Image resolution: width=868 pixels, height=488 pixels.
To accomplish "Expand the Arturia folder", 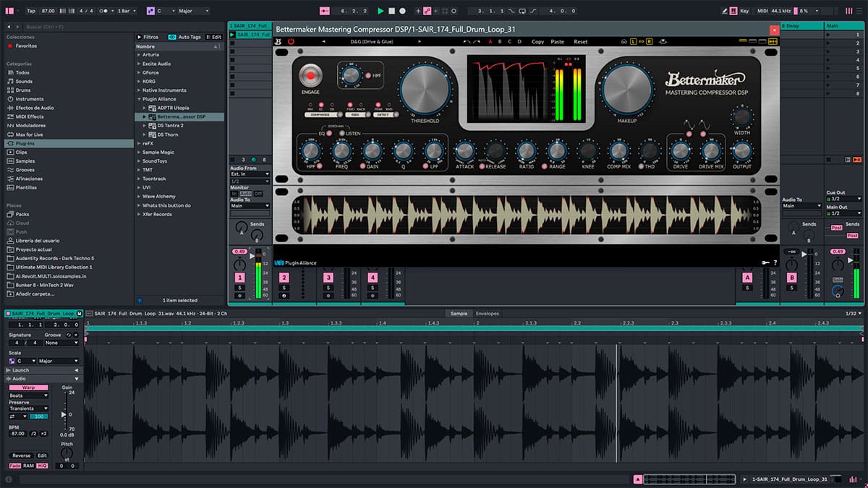I will coord(139,54).
